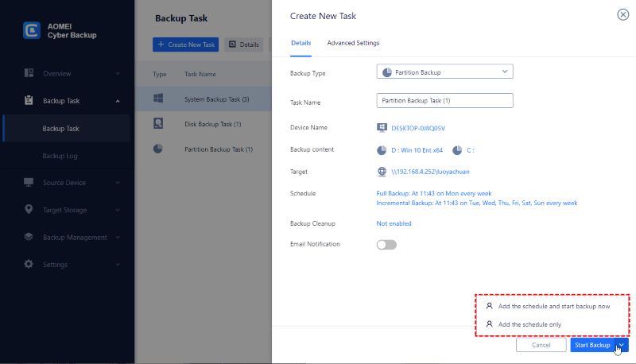Expand the Source Device section
This screenshot has height=364, width=636.
pos(118,183)
